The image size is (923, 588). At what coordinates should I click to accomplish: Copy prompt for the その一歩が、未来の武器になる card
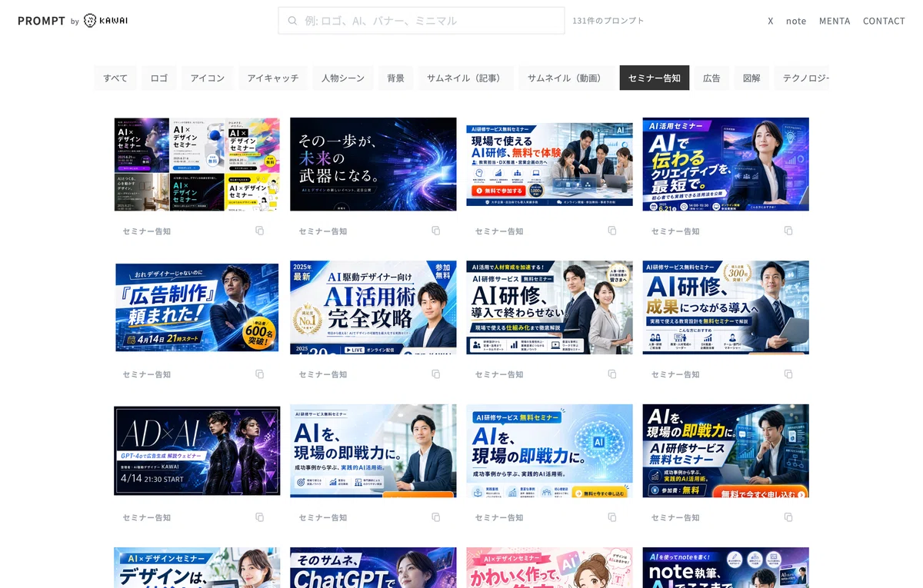(x=435, y=231)
